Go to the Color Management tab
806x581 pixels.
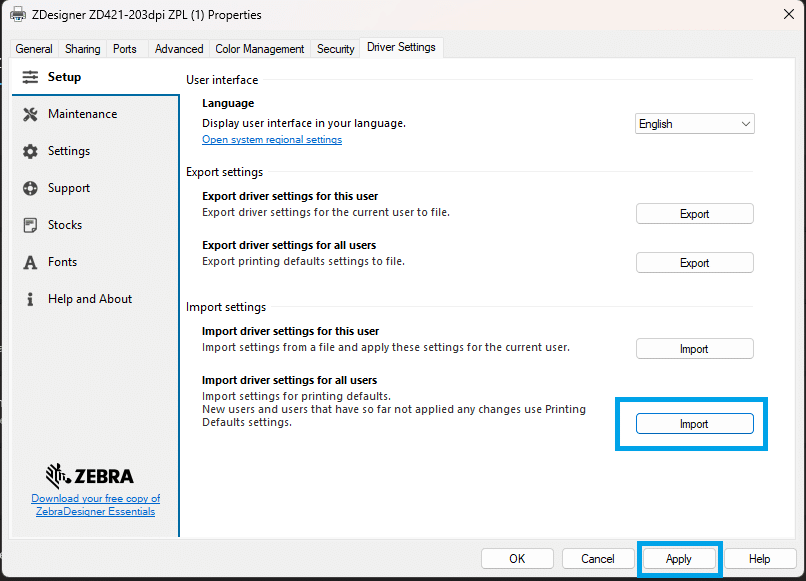click(x=260, y=49)
